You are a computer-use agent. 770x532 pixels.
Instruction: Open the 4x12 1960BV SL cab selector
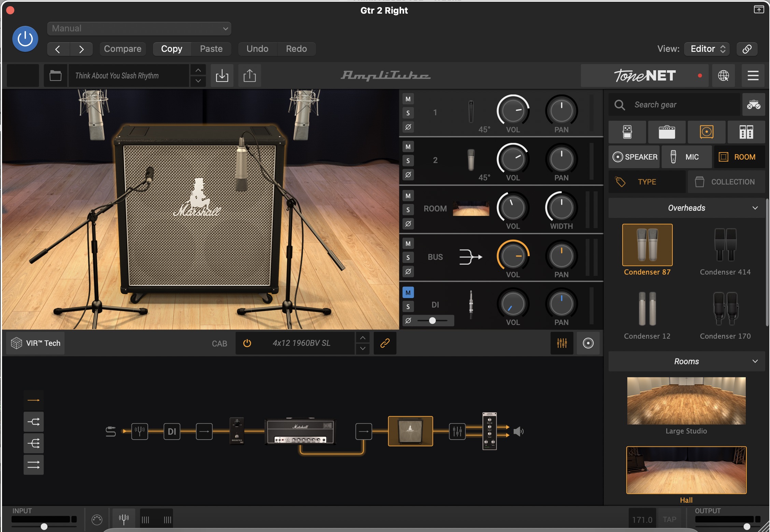301,343
